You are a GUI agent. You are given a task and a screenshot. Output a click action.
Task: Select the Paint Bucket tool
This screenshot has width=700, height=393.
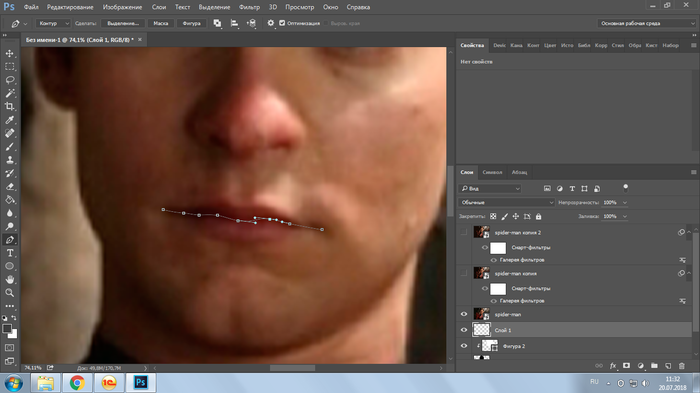pos(9,200)
